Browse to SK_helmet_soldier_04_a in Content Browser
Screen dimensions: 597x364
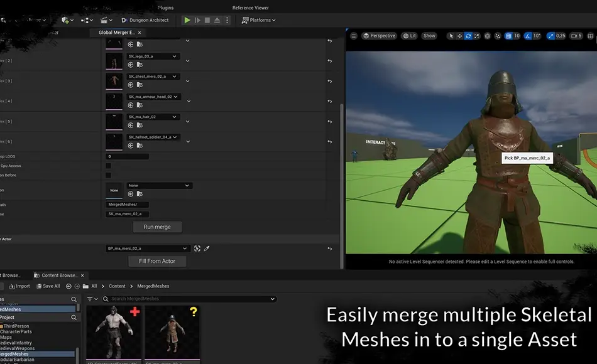pyautogui.click(x=140, y=146)
